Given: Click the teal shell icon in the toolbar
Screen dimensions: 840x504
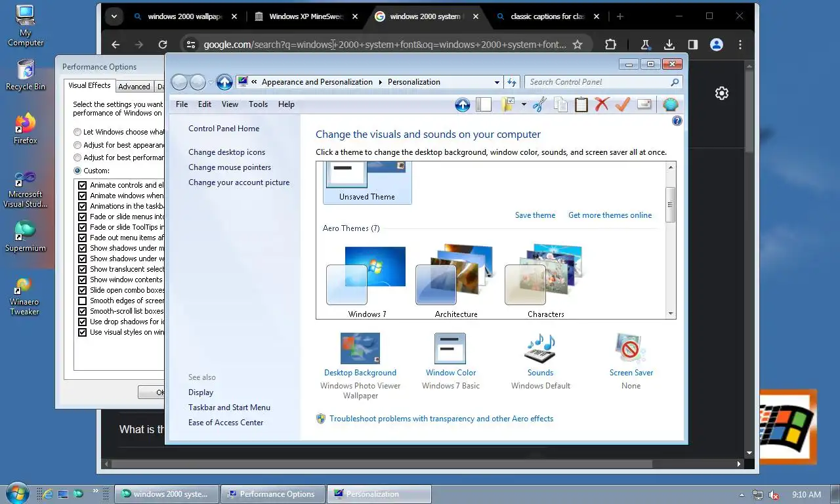Looking at the screenshot, I should click(670, 104).
